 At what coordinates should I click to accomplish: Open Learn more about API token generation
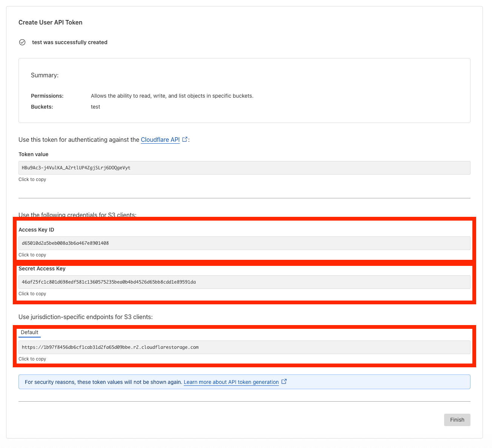click(x=231, y=382)
